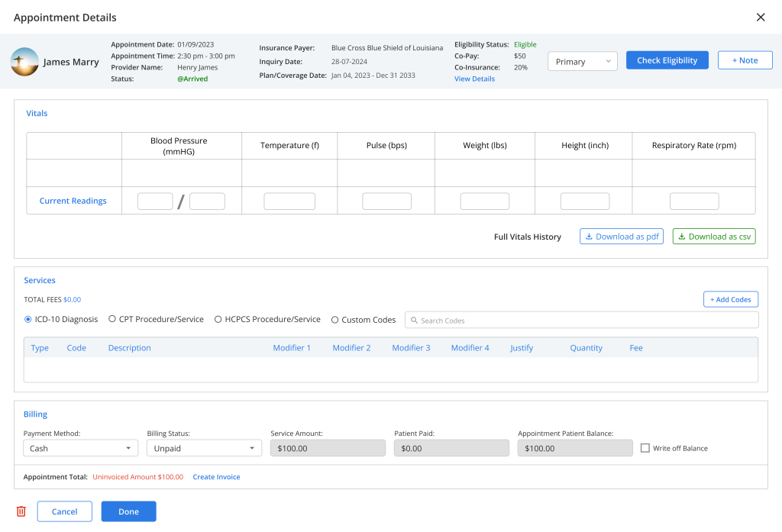Select Custom Codes radio option
Image resolution: width=782 pixels, height=532 pixels.
pyautogui.click(x=335, y=320)
